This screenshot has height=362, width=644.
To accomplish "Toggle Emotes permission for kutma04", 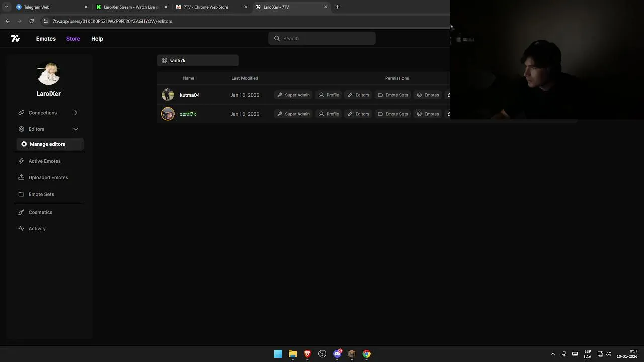I will (428, 95).
